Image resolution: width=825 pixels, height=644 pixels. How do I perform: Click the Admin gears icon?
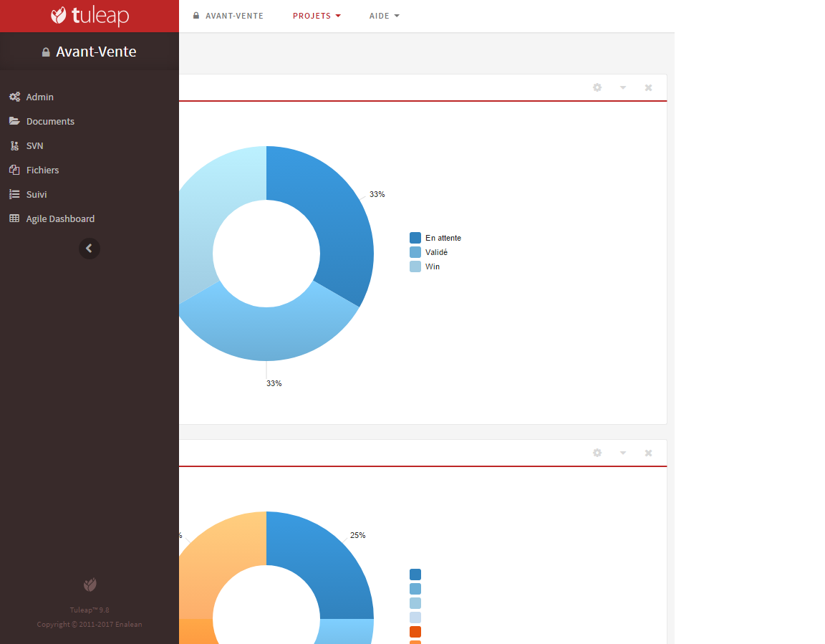tap(15, 97)
